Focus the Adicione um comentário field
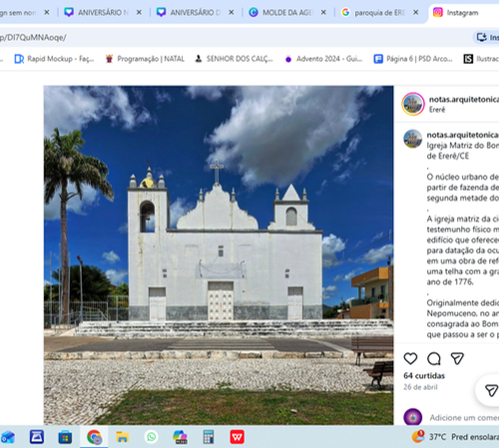The height and width of the screenshot is (448, 499). 464,417
